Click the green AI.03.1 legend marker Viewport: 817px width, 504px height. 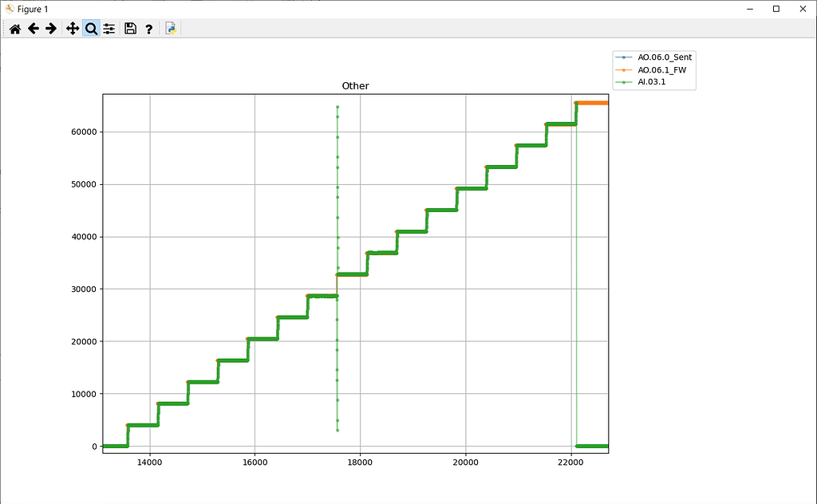tap(624, 82)
